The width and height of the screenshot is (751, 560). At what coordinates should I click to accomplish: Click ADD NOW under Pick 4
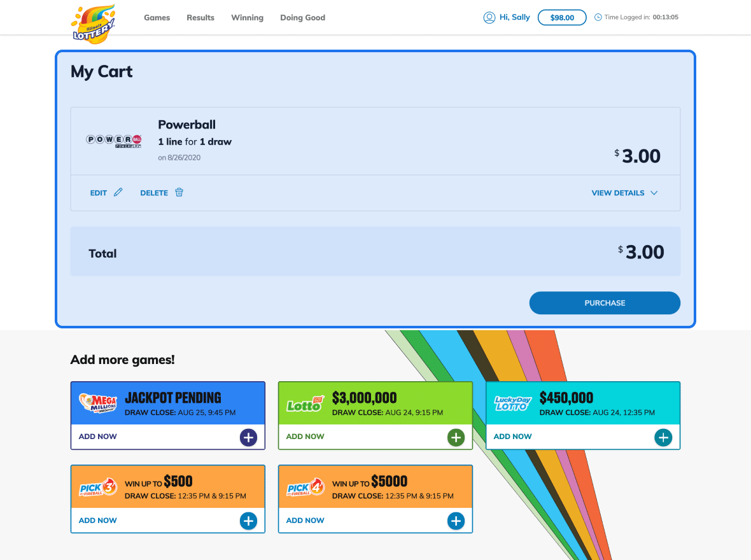pyautogui.click(x=305, y=521)
